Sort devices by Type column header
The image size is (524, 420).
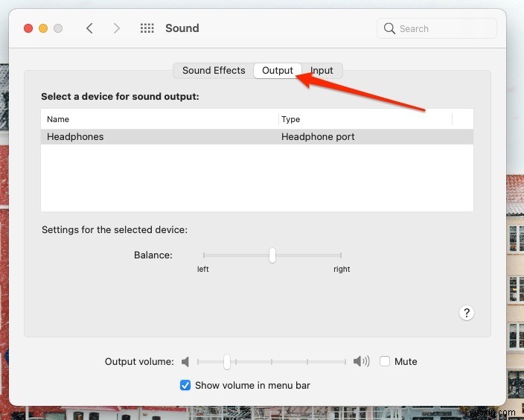click(x=365, y=119)
